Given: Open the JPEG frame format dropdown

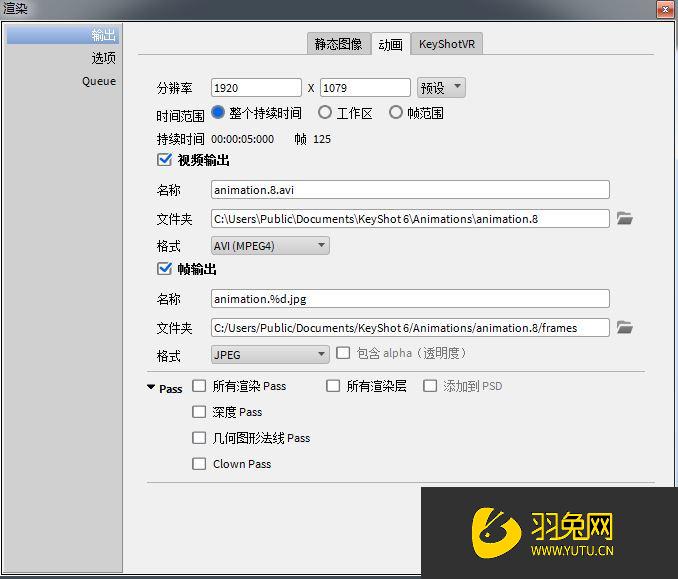Looking at the screenshot, I should pyautogui.click(x=270, y=355).
